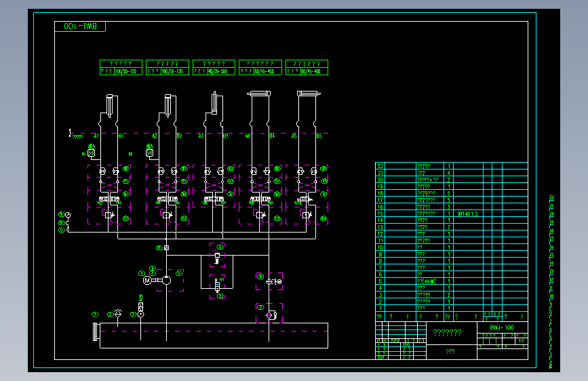Select the magenta dashed oil level line in the tank
This screenshot has height=381, width=588.
click(214, 331)
